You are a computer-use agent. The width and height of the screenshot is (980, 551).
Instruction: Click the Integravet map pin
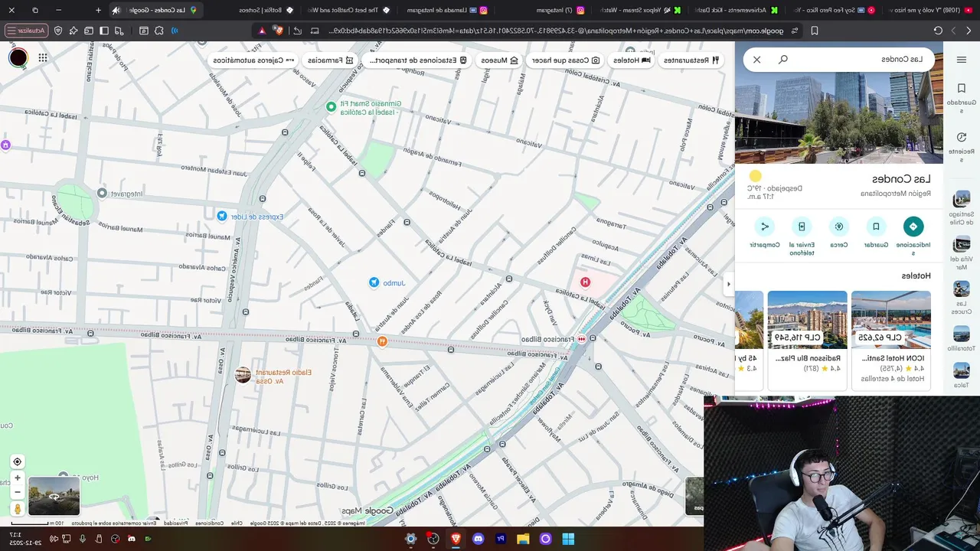pos(102,194)
